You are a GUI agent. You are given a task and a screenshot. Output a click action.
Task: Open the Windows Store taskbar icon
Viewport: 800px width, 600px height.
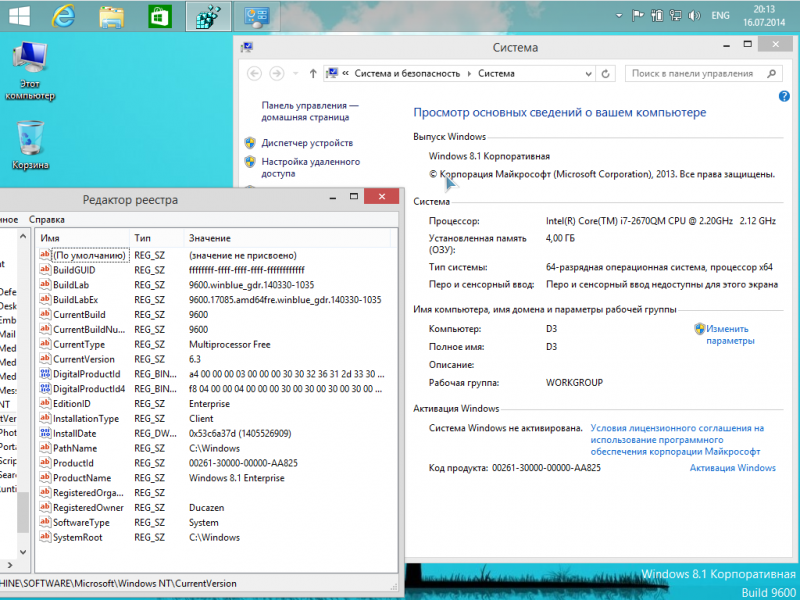coord(160,16)
